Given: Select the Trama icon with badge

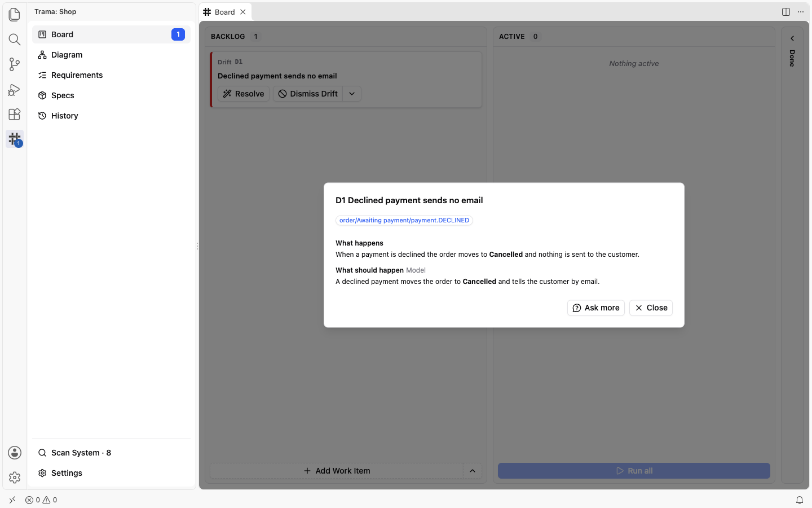Looking at the screenshot, I should click(15, 139).
